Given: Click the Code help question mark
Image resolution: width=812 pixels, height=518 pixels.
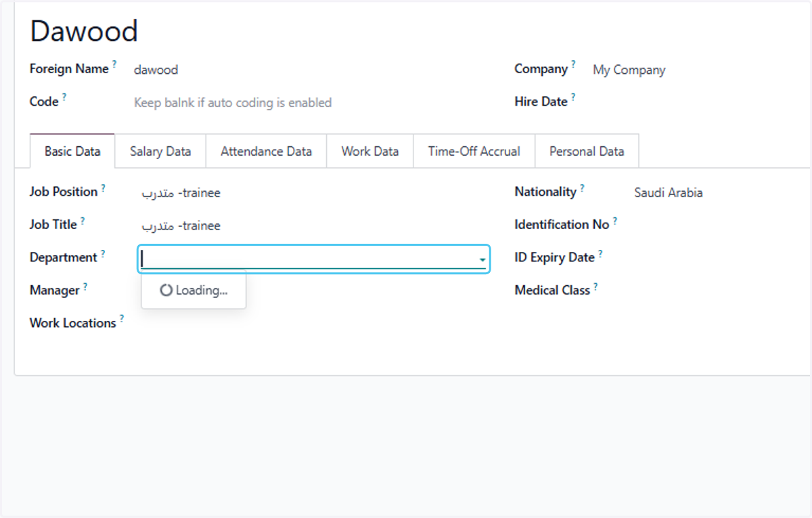Looking at the screenshot, I should pos(64,97).
